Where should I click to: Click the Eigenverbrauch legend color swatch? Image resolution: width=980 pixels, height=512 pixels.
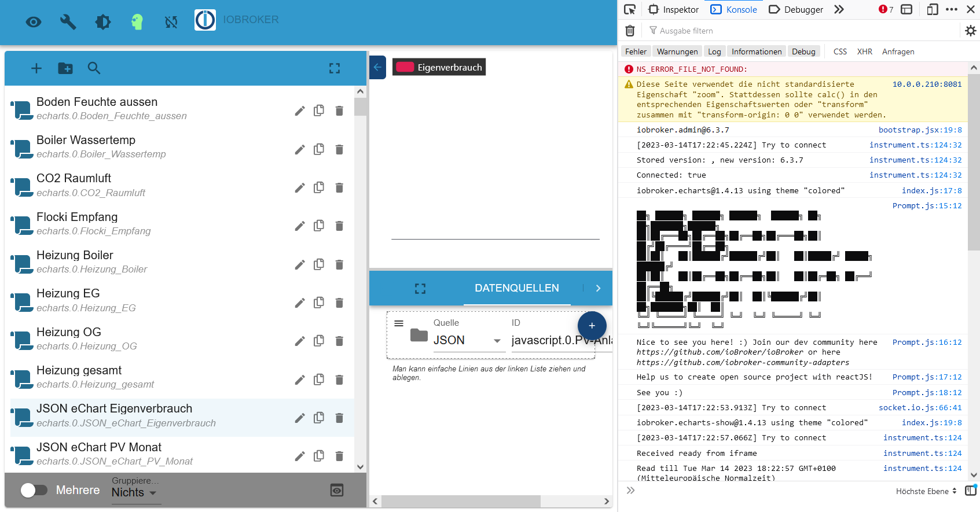click(405, 67)
